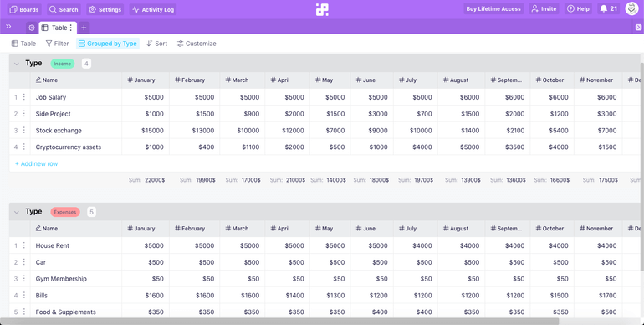Click the user avatar in top right
This screenshot has height=325, width=644.
(x=631, y=8)
